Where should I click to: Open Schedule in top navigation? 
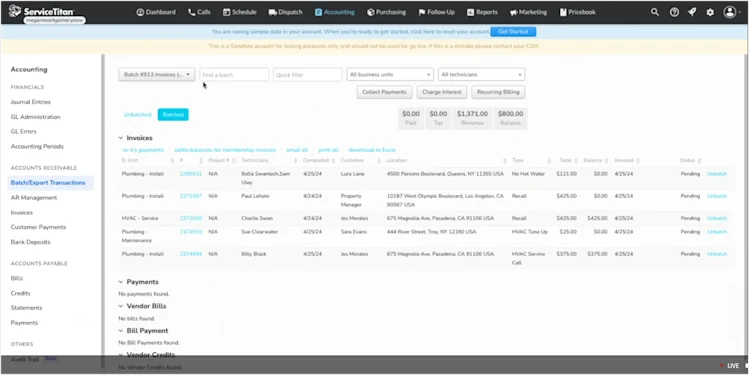(239, 12)
